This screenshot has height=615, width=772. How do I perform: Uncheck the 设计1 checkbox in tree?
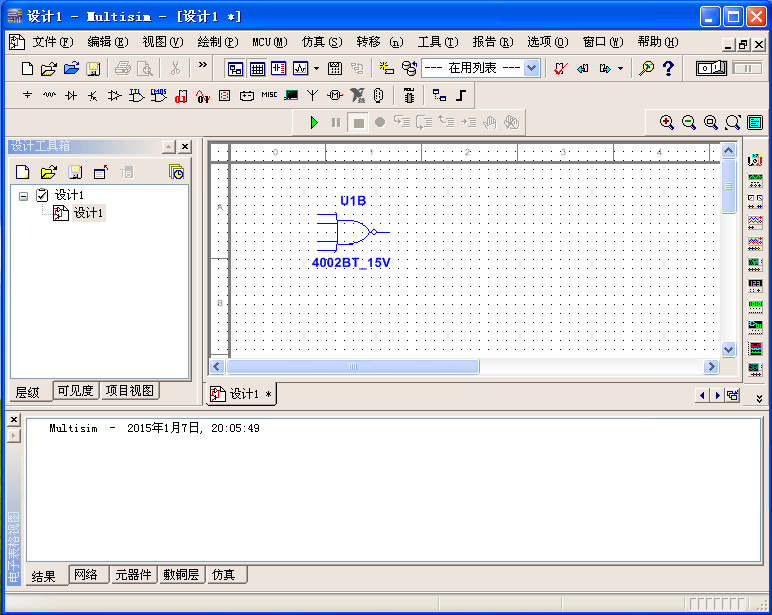tap(42, 195)
